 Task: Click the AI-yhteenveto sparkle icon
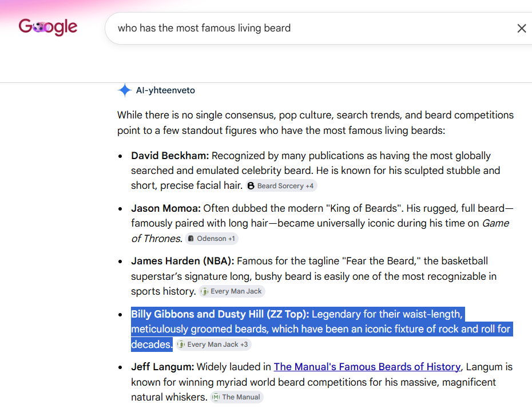coord(125,90)
